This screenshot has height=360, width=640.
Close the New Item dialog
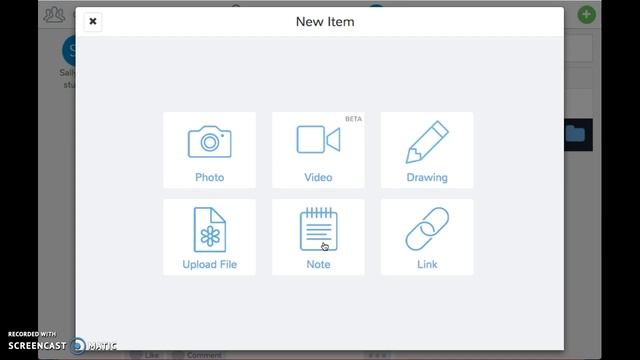tap(93, 22)
